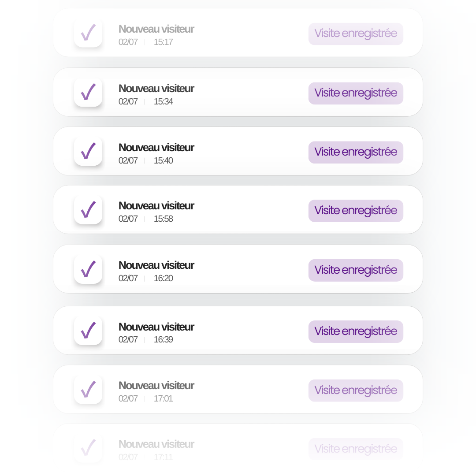Click checkmark icon for 15:40 visitor
The image size is (476, 476).
pos(88,151)
